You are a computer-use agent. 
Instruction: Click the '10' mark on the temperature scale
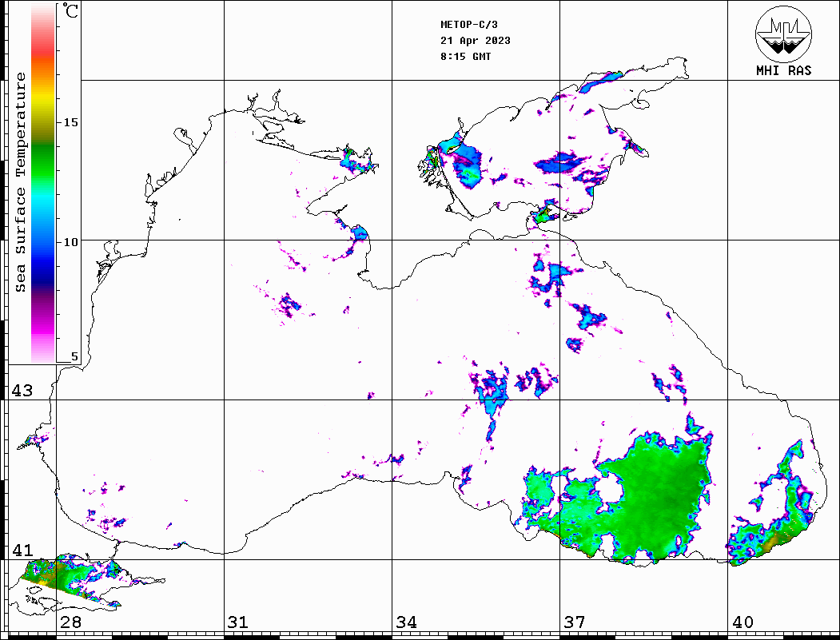pyautogui.click(x=70, y=242)
